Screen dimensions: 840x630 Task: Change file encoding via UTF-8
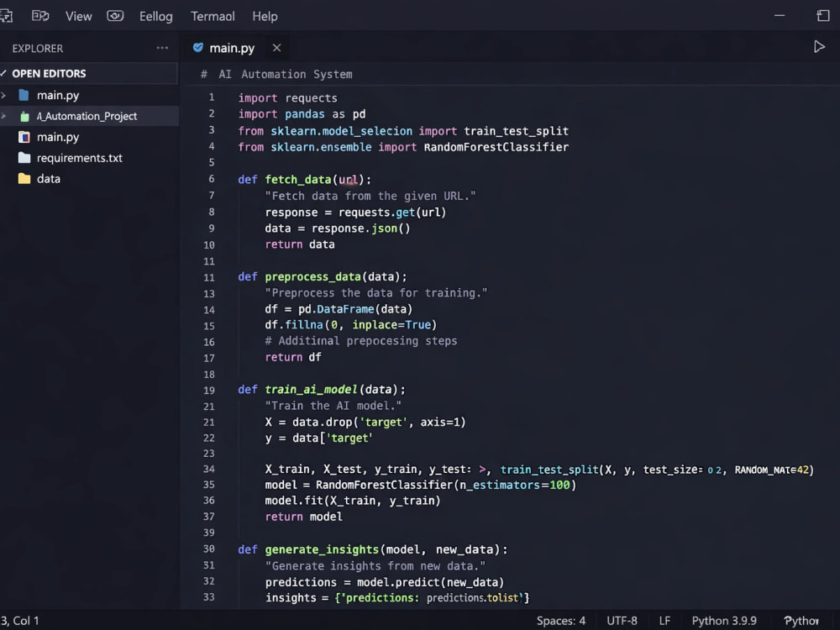(622, 621)
